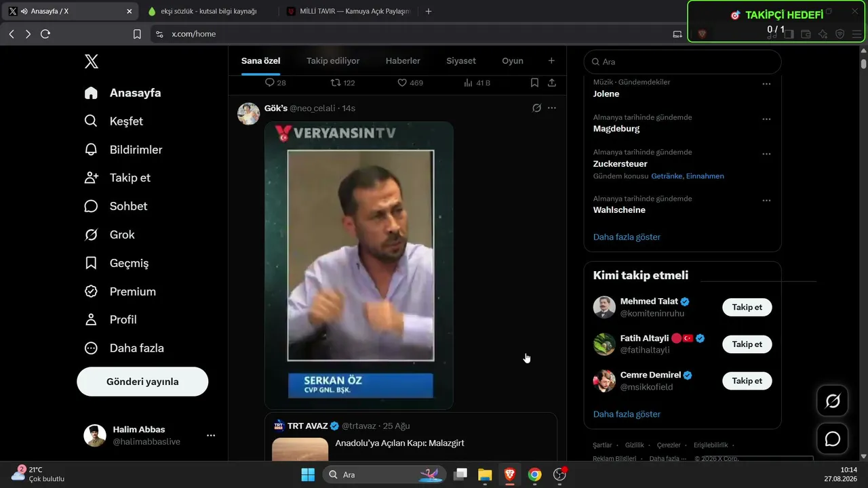Image resolution: width=868 pixels, height=488 pixels.
Task: Open the Takip et sidebar page
Action: (118, 178)
